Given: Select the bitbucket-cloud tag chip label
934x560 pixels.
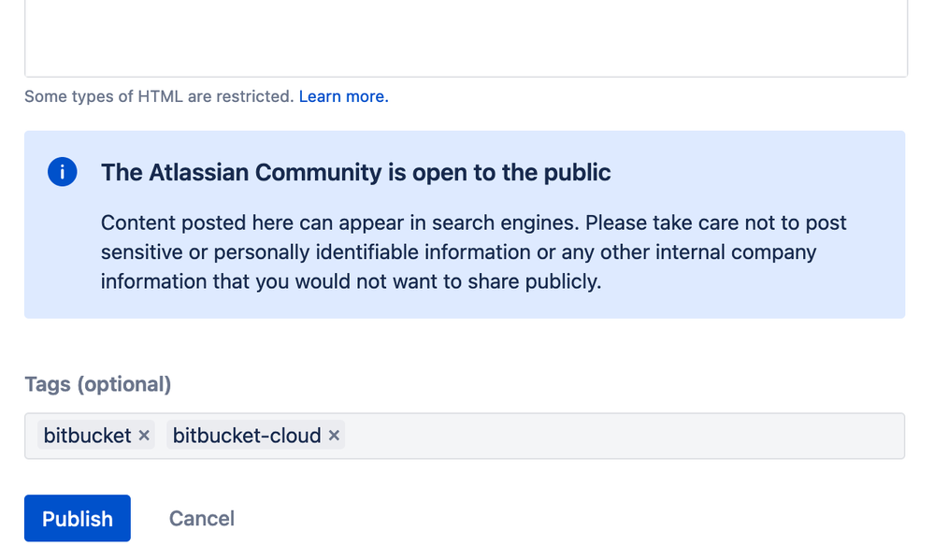Looking at the screenshot, I should [x=247, y=436].
